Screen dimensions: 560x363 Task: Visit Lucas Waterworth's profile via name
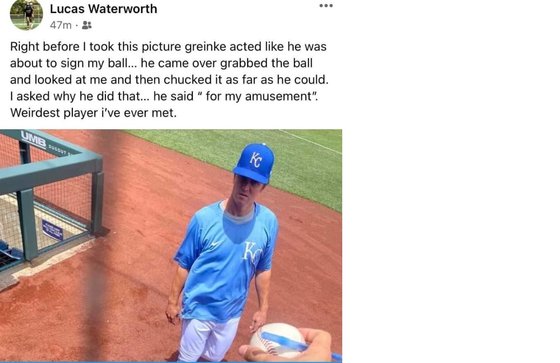[104, 9]
